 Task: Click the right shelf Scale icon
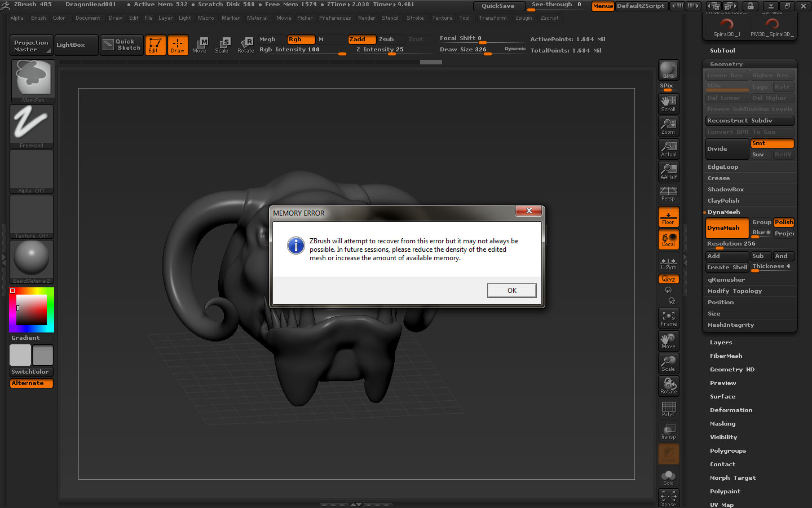click(668, 364)
